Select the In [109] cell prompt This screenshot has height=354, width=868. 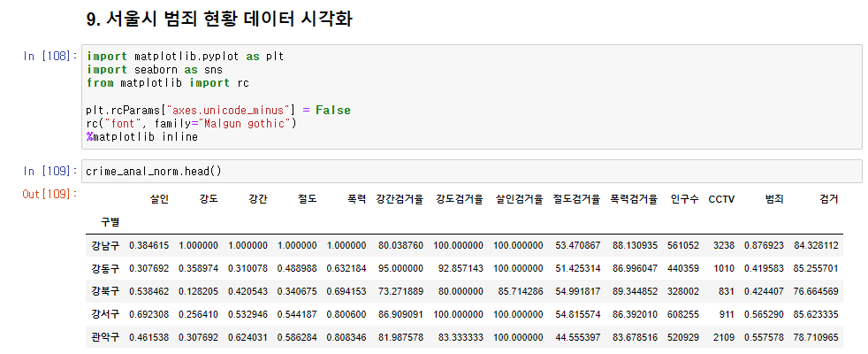50,171
